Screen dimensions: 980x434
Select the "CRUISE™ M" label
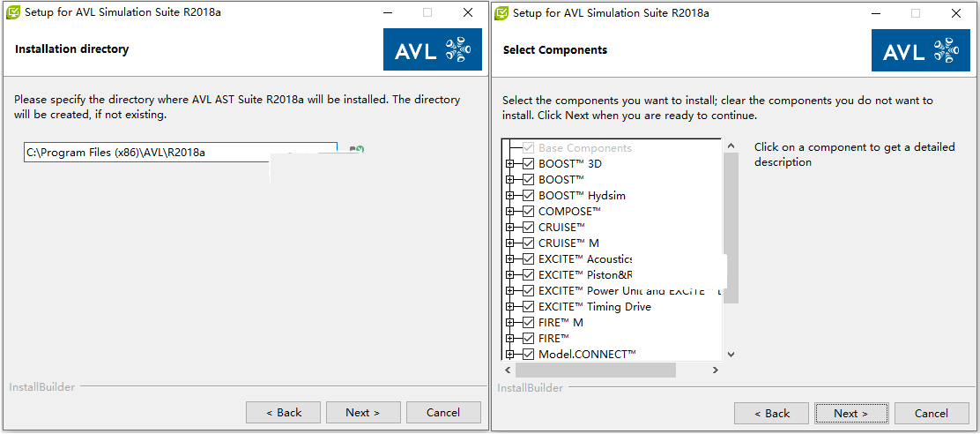click(568, 243)
